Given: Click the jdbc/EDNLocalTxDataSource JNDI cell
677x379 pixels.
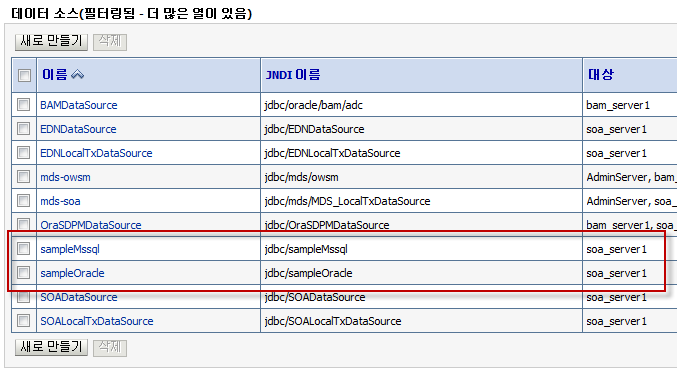Looking at the screenshot, I should 421,153.
